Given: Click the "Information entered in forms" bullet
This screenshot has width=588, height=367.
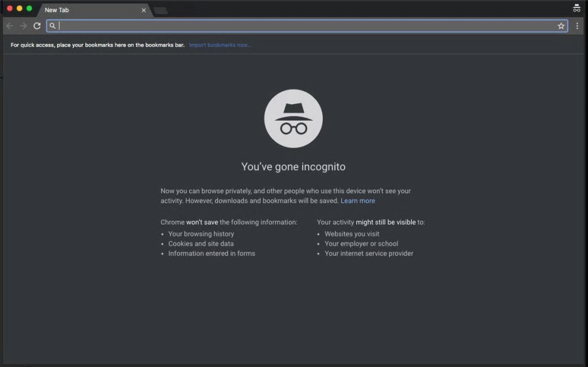Looking at the screenshot, I should click(212, 253).
